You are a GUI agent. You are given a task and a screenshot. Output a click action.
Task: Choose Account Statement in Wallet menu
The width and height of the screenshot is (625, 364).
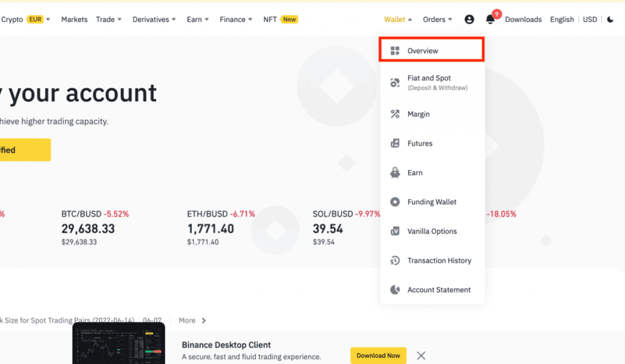[439, 290]
